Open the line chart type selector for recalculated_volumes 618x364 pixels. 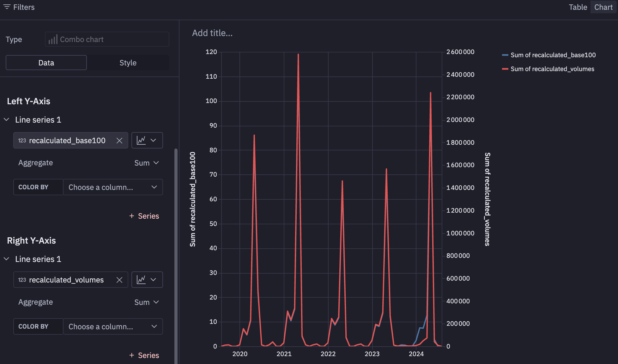[x=147, y=280]
